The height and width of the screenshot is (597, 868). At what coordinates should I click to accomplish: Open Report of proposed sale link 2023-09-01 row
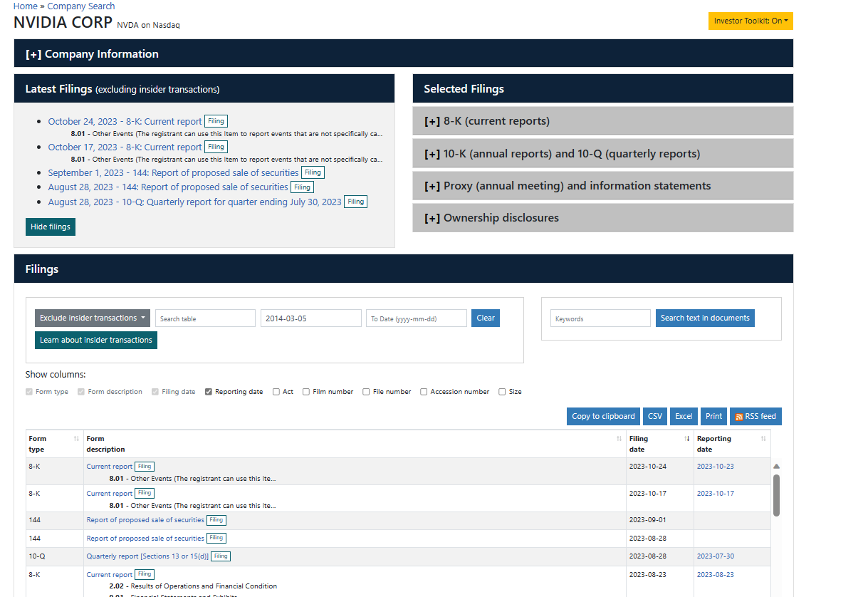(145, 520)
